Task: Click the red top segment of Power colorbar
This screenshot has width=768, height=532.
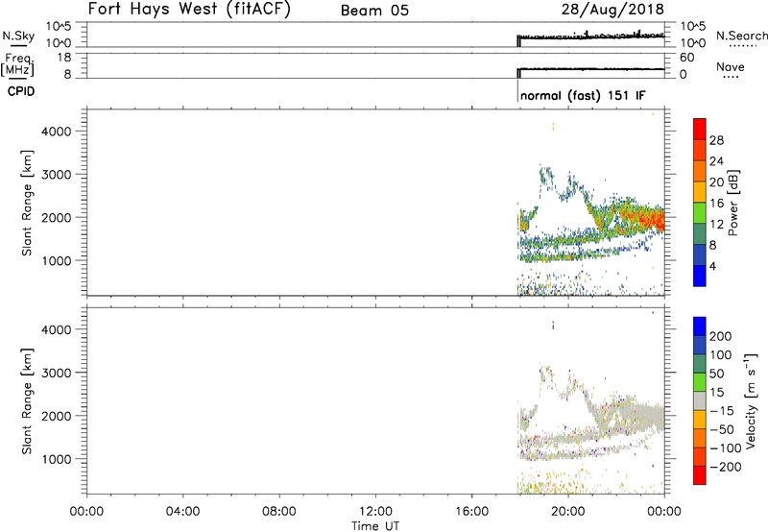Action: [x=700, y=129]
